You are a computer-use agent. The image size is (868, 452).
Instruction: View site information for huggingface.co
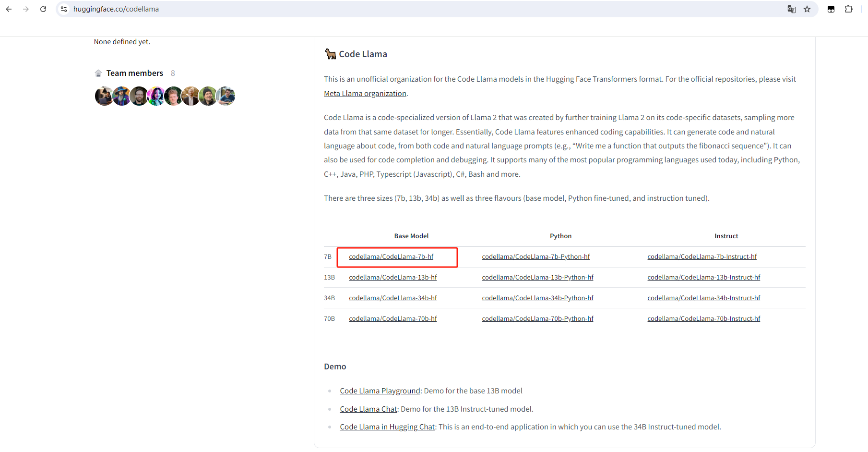point(64,9)
